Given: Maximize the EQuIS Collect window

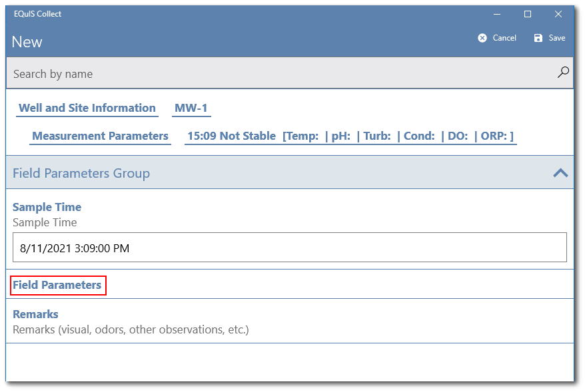Looking at the screenshot, I should [x=528, y=14].
